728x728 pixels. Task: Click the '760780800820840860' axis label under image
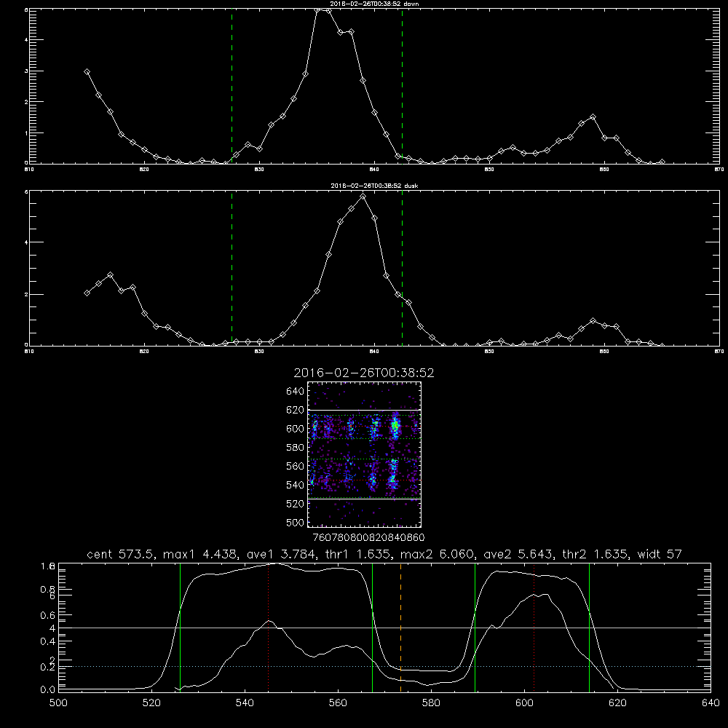click(x=368, y=537)
